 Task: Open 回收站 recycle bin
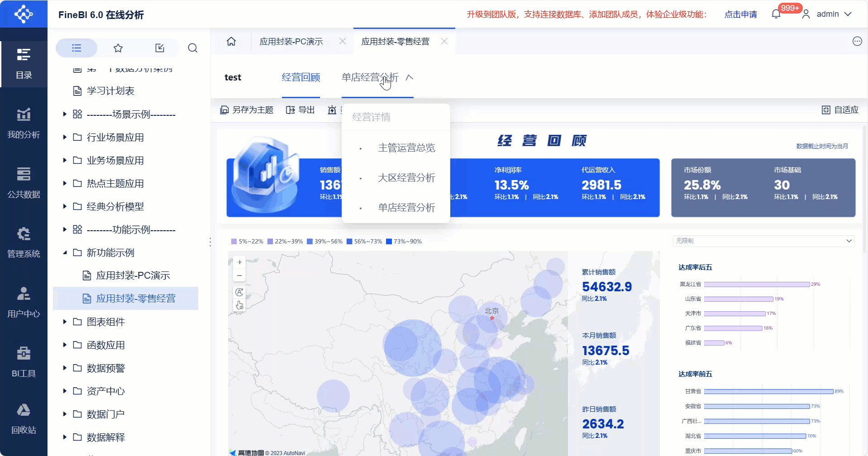(x=24, y=419)
